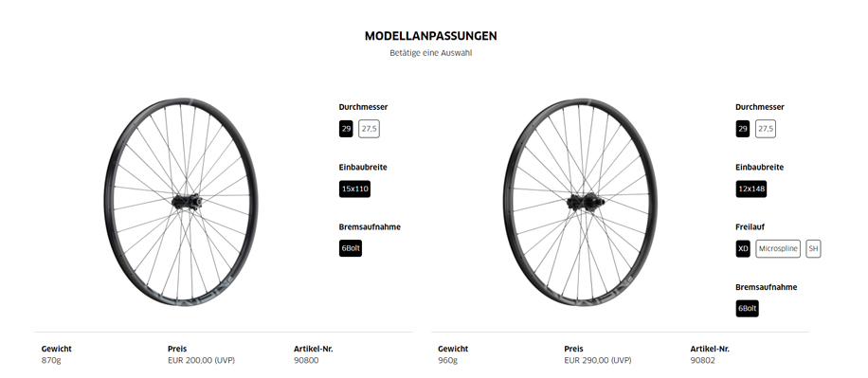The height and width of the screenshot is (378, 868).
Task: Pick 6Bolt brake mount on rear wheel
Action: tap(747, 308)
